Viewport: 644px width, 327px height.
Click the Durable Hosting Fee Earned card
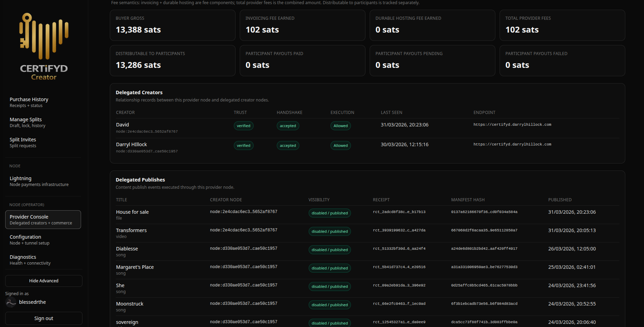432,25
